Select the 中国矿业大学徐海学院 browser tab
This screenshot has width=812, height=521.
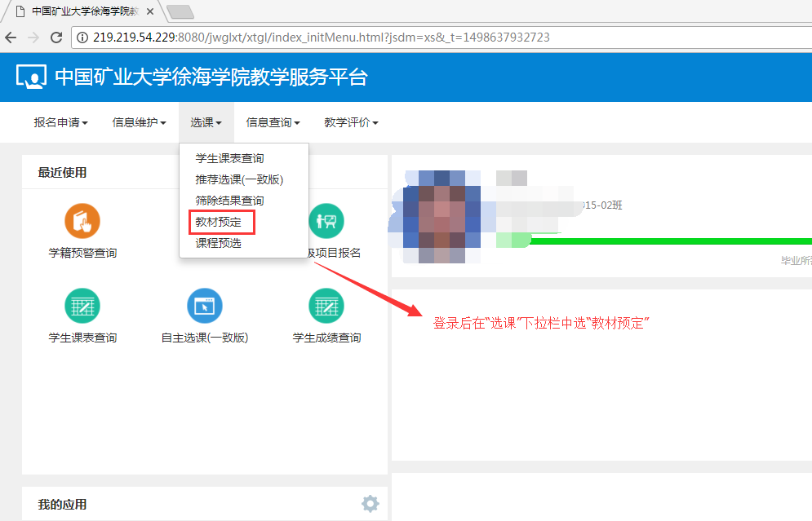[86, 11]
